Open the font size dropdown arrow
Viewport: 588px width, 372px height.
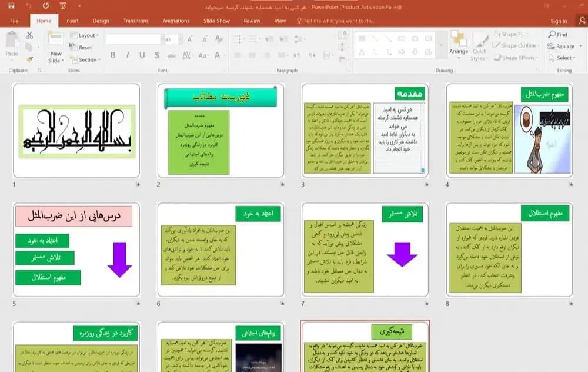click(x=181, y=39)
